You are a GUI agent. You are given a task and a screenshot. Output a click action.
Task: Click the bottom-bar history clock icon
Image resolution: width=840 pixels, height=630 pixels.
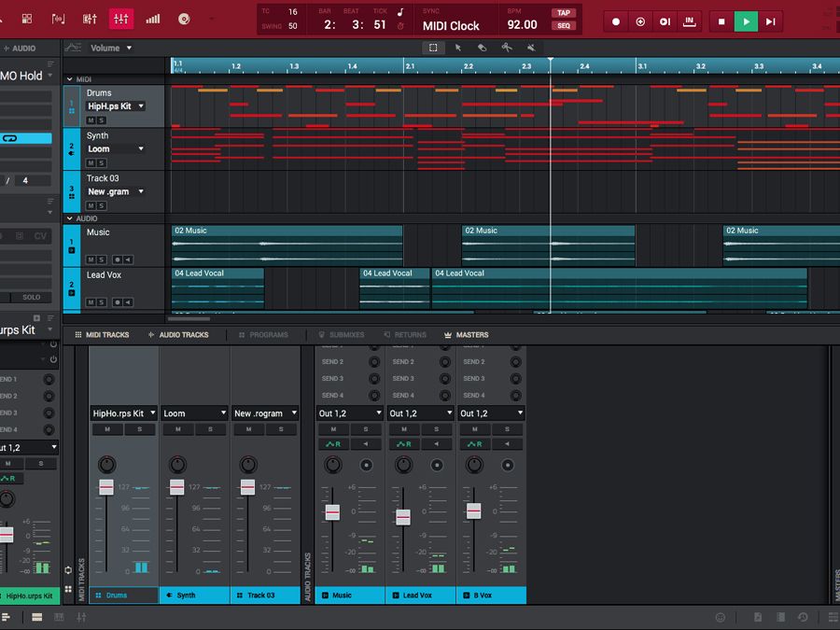(803, 618)
